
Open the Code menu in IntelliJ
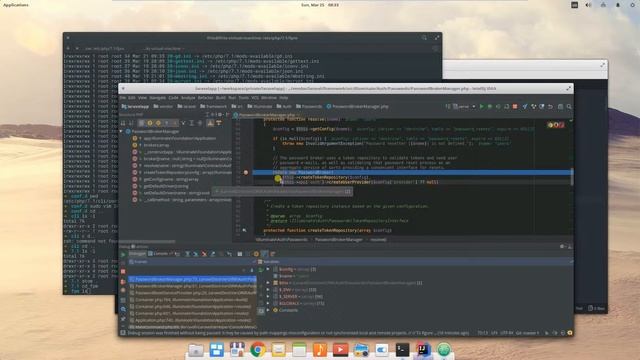click(x=173, y=98)
